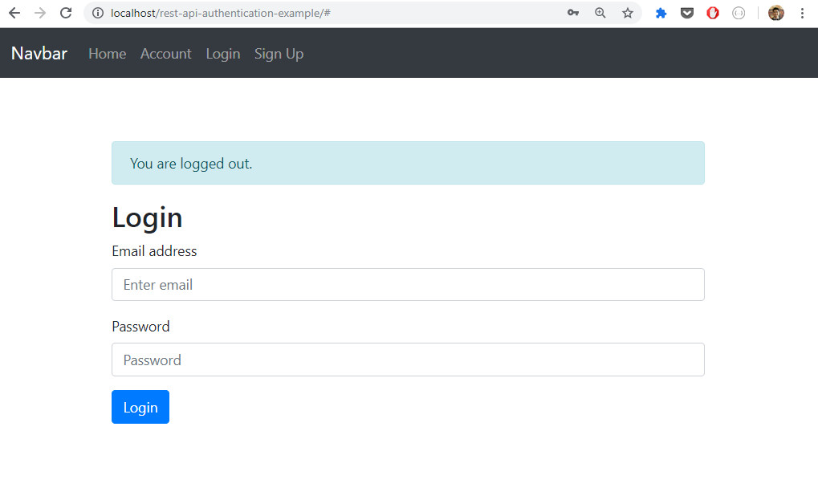Reload the current page
The width and height of the screenshot is (818, 504).
pos(65,13)
